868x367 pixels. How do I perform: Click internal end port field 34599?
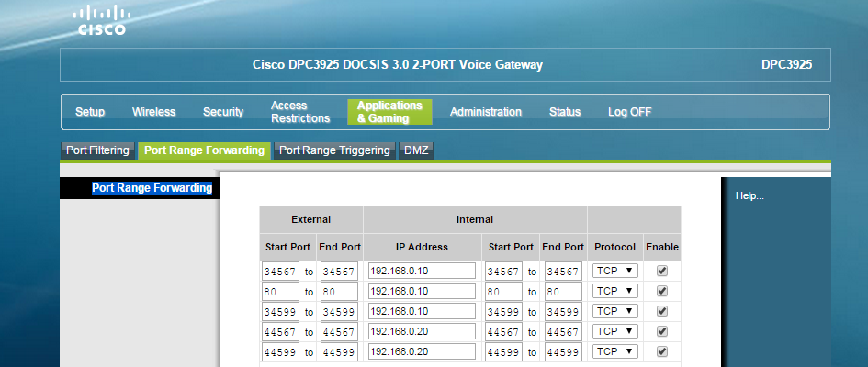click(x=563, y=311)
